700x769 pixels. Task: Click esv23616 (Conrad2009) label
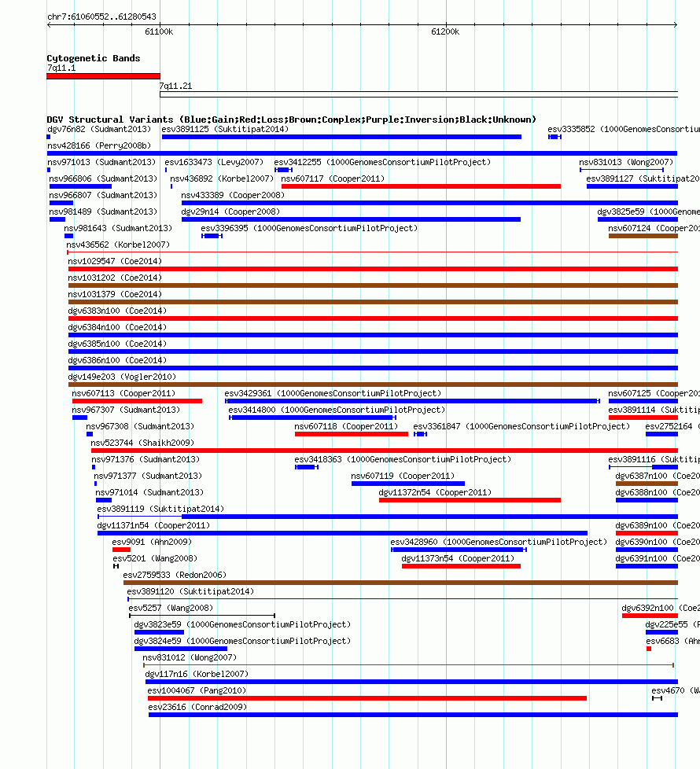197,707
